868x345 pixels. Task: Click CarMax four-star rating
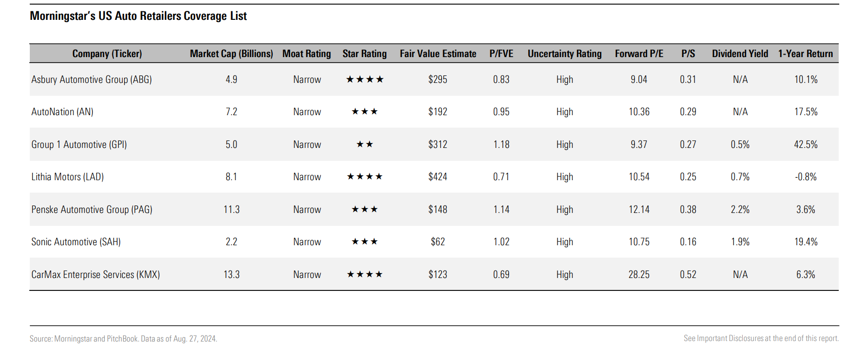(365, 275)
